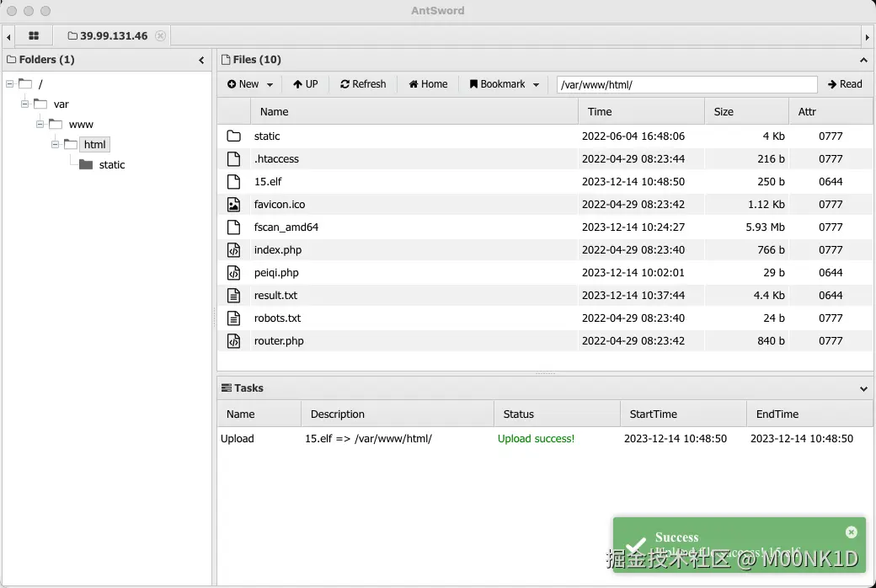Select the .htaccess file name
876x588 pixels.
(x=276, y=159)
